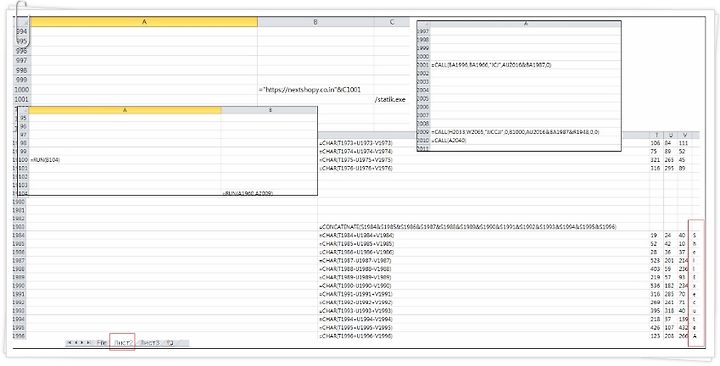Select row header 1983 in lower sheet
The image size is (720, 366).
pyautogui.click(x=20, y=227)
